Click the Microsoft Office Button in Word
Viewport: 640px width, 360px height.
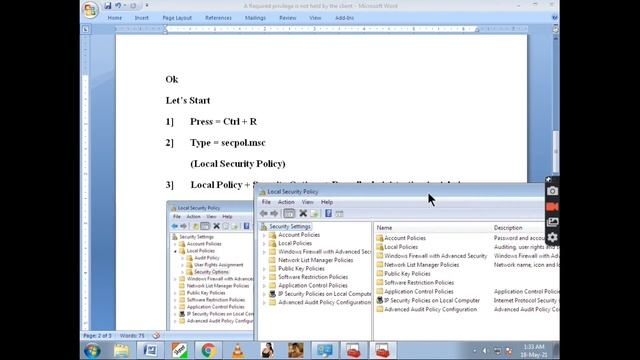(x=90, y=9)
